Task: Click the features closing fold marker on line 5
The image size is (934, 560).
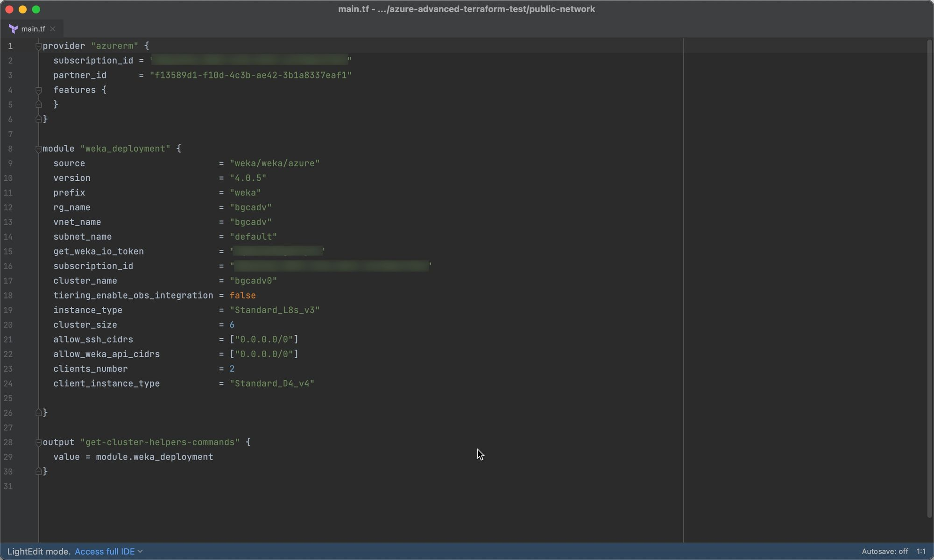Action: click(39, 105)
